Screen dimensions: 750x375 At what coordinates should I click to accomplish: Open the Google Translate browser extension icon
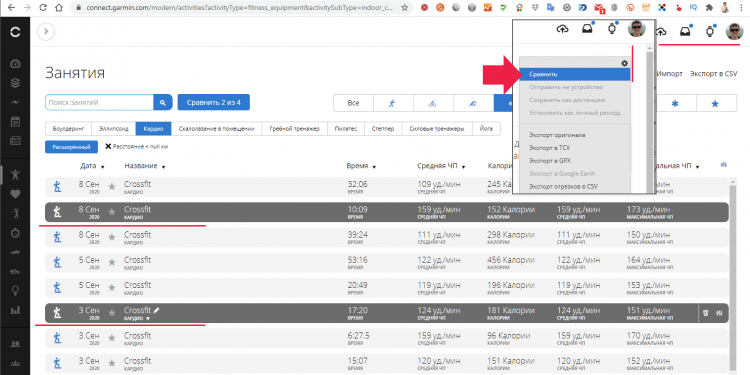pyautogui.click(x=551, y=8)
